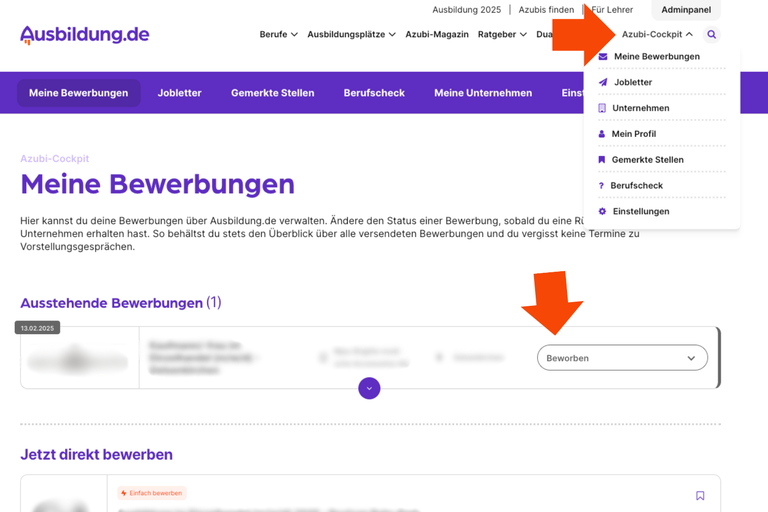The height and width of the screenshot is (512, 768).
Task: Select Meine Bewerbungen in dropdown menu
Action: tap(657, 56)
